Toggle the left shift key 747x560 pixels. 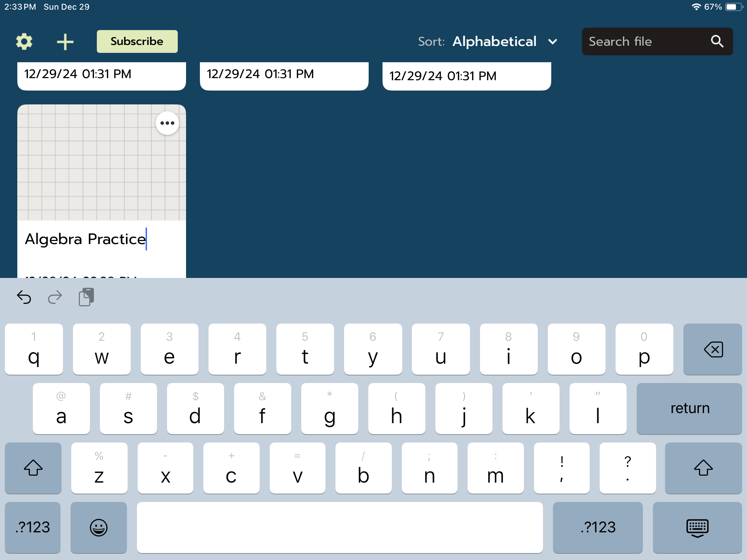click(33, 468)
